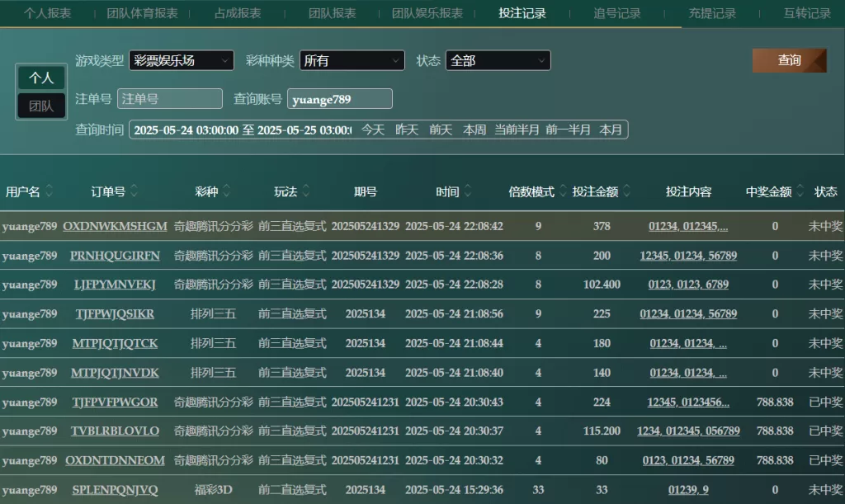Select bet amount 115.200 cell

[x=602, y=431]
